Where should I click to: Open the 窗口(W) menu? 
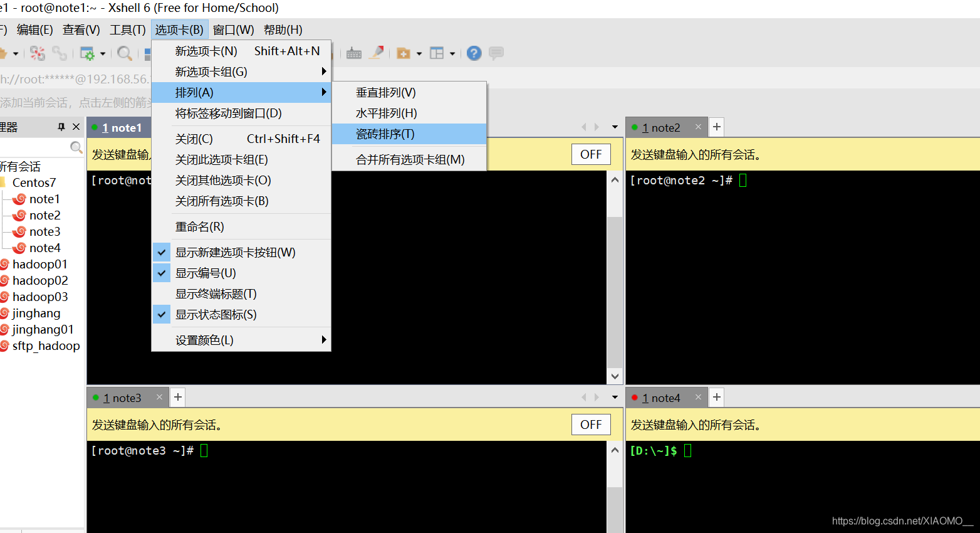pos(233,29)
